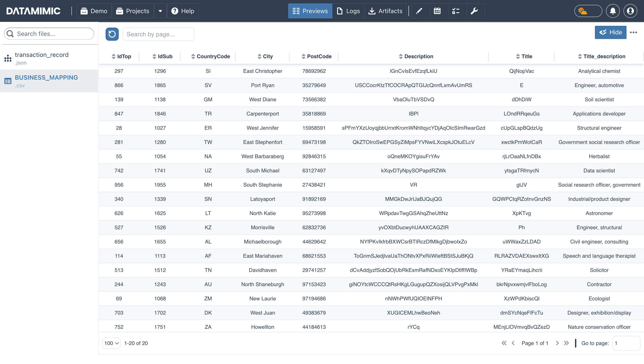Open the rows-per-page 100 dropdown
This screenshot has height=364, width=644.
tap(111, 343)
